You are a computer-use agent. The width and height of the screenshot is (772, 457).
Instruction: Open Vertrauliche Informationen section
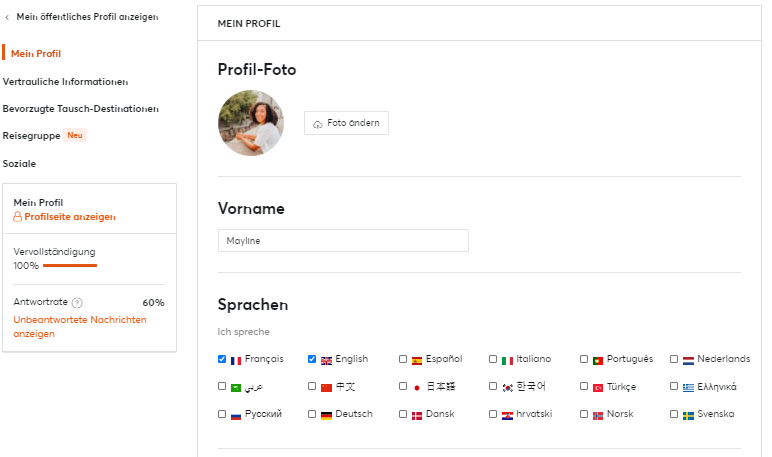pyautogui.click(x=65, y=82)
